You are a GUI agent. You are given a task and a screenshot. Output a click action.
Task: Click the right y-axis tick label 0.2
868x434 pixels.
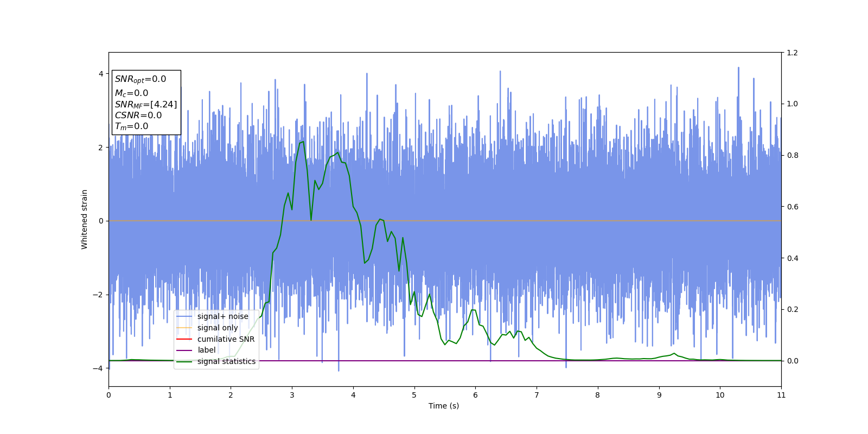tap(793, 309)
